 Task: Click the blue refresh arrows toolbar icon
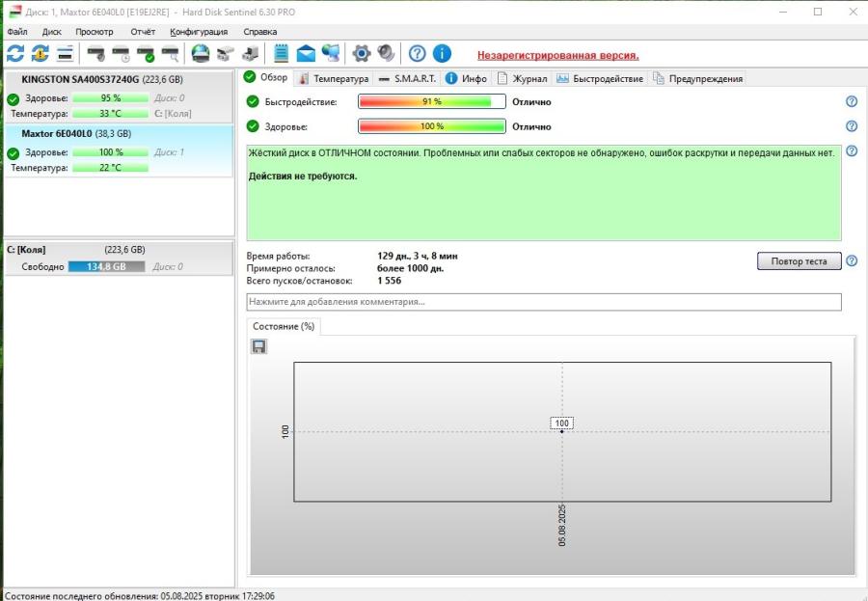point(15,53)
